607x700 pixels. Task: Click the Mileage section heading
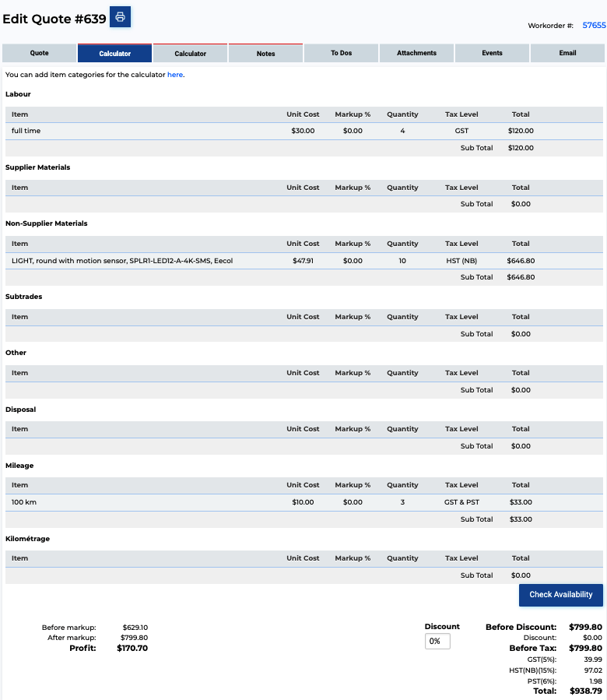pos(19,466)
